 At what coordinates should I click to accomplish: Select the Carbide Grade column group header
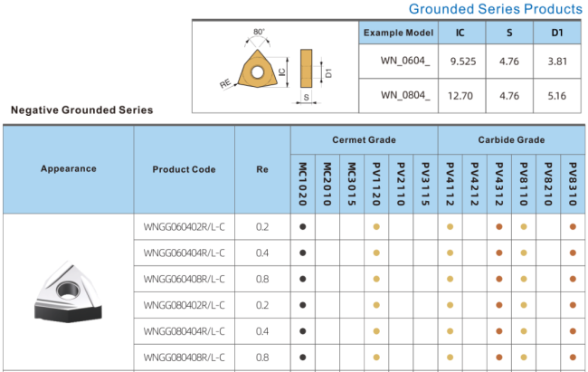[x=511, y=140]
